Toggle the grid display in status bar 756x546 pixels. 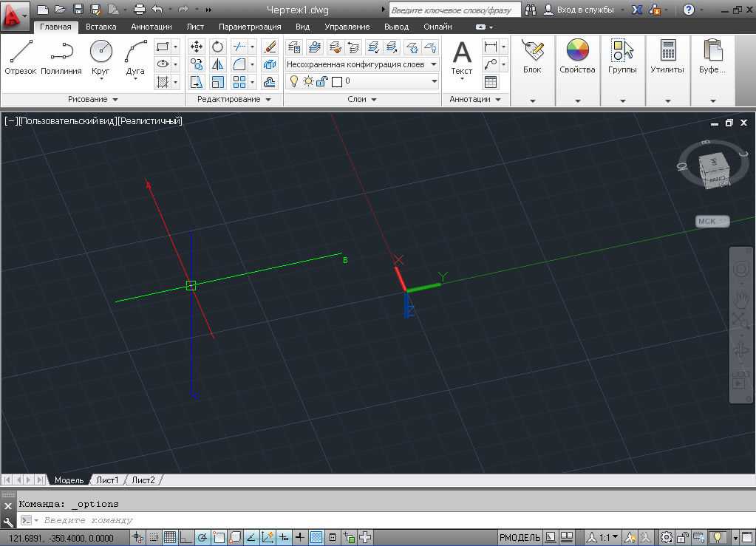point(170,537)
